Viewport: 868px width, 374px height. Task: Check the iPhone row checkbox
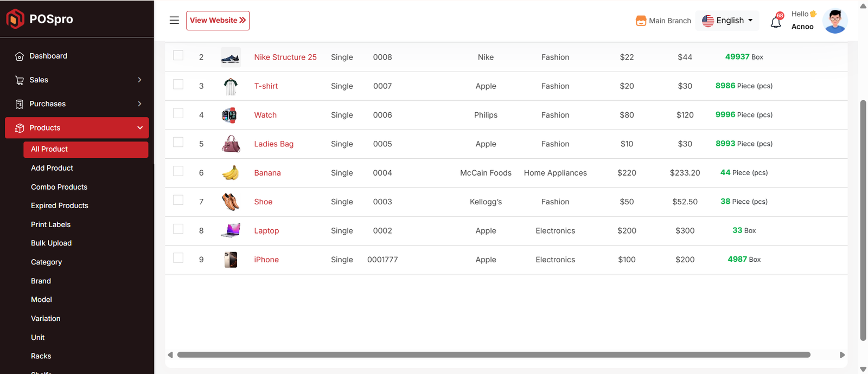point(178,258)
